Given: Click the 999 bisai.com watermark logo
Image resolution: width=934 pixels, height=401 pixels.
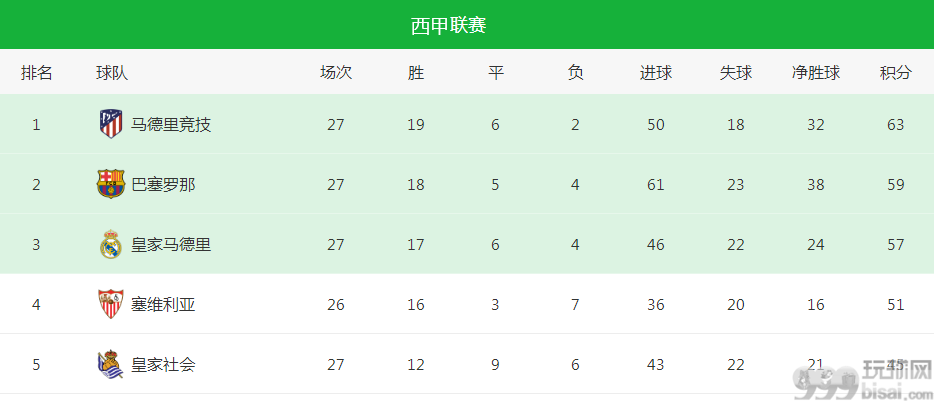Looking at the screenshot, I should tap(861, 381).
